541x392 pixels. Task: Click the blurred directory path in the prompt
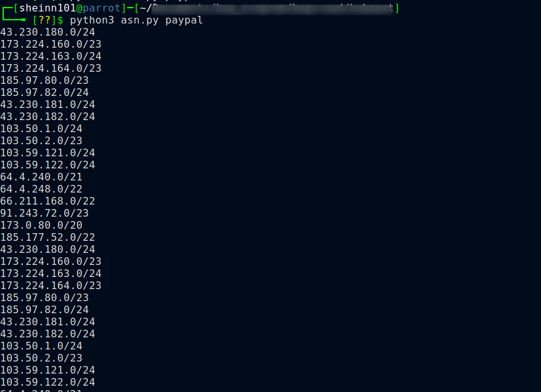tap(273, 8)
